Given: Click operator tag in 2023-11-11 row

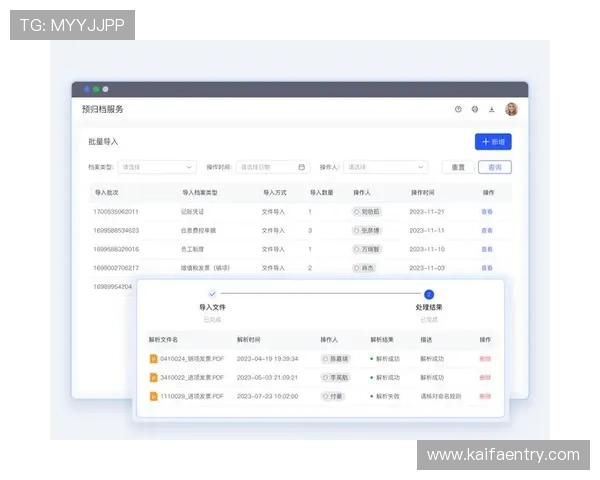Looking at the screenshot, I should tap(367, 230).
